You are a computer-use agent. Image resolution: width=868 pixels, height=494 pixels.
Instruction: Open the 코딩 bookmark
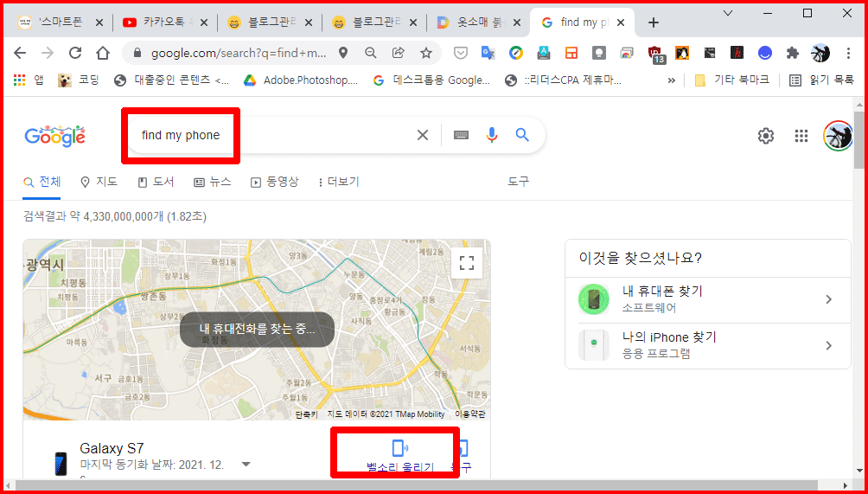79,80
